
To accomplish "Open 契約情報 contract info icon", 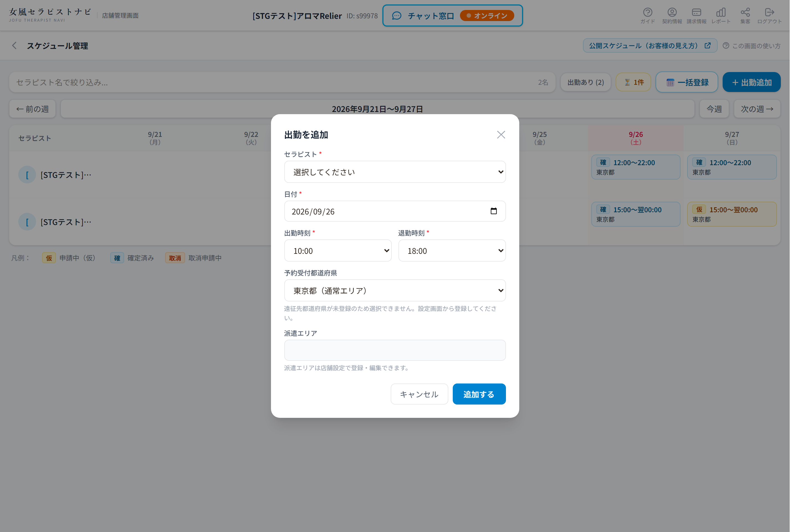I will pyautogui.click(x=672, y=16).
